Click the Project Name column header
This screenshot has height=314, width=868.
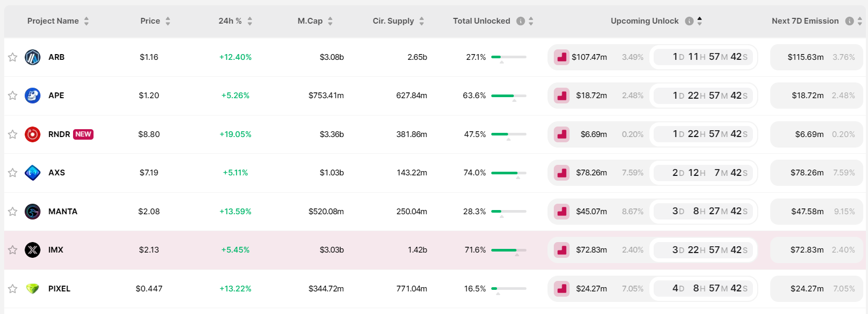click(53, 21)
